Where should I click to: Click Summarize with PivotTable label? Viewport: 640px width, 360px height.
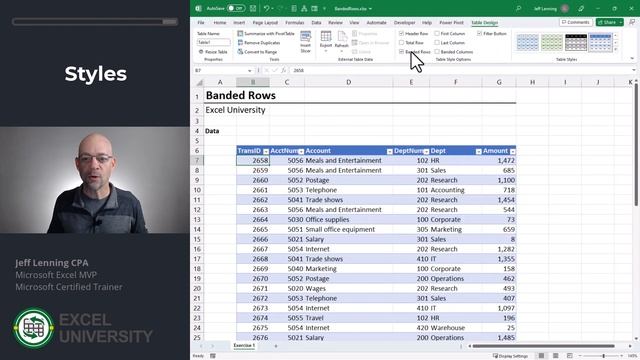(x=269, y=34)
